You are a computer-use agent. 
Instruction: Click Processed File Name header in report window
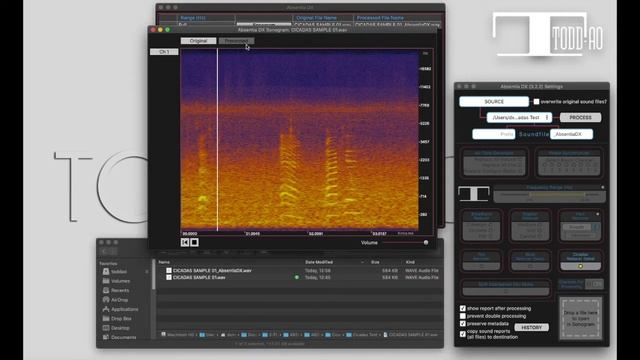point(380,18)
